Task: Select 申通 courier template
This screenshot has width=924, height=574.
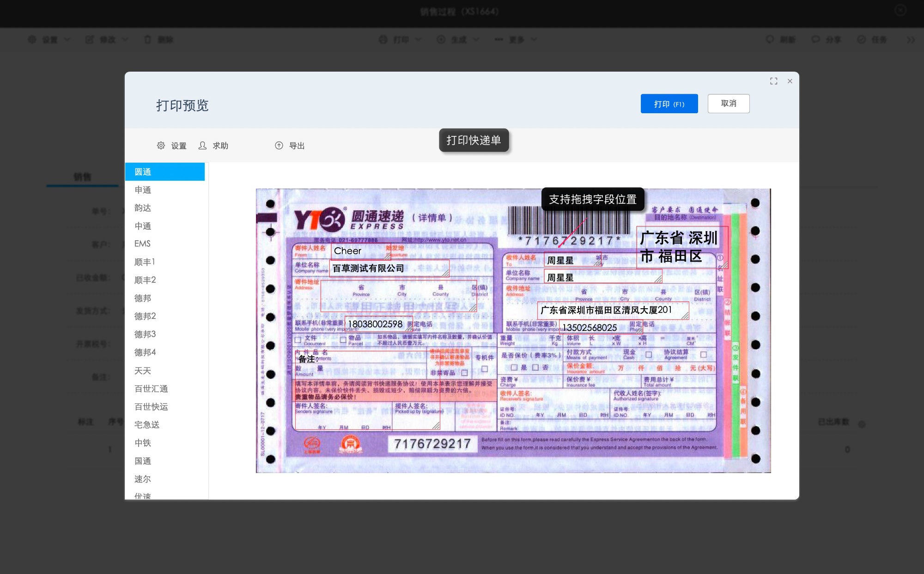Action: click(x=165, y=190)
